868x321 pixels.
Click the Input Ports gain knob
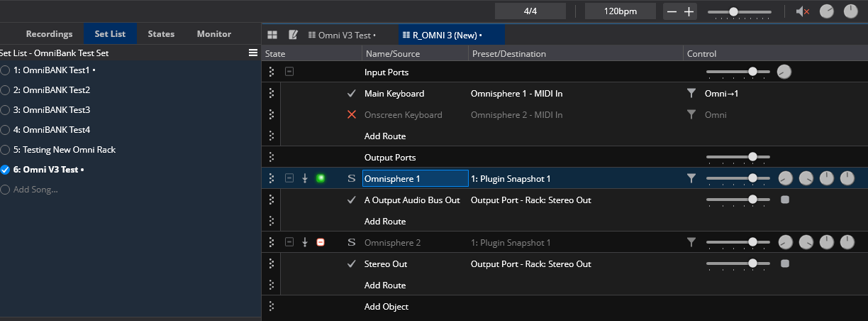(x=784, y=72)
